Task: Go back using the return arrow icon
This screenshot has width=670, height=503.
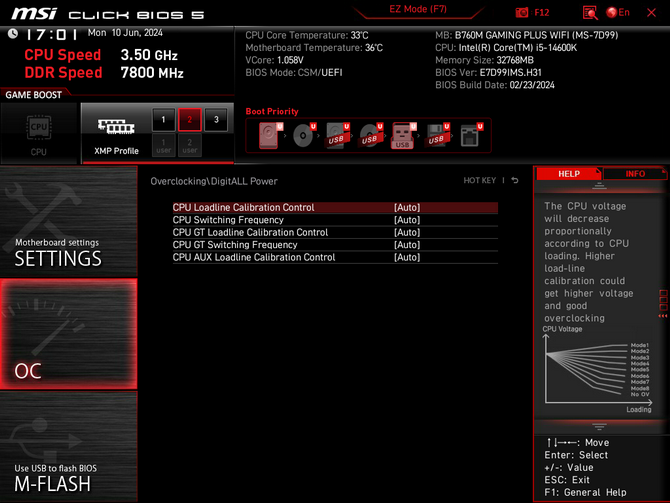Action: pos(515,180)
